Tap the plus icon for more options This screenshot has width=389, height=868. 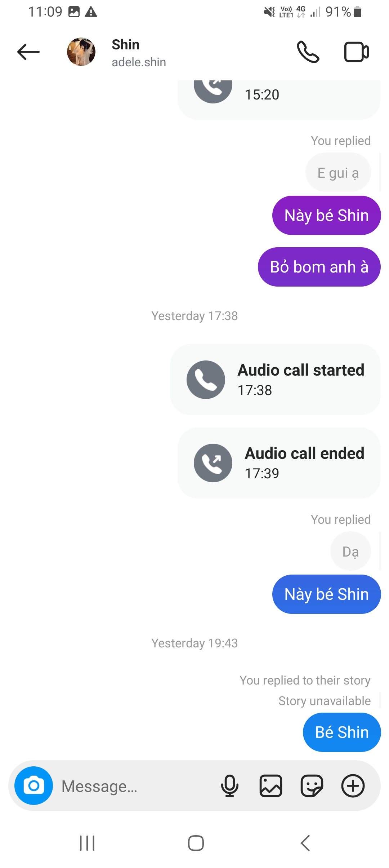tap(353, 786)
